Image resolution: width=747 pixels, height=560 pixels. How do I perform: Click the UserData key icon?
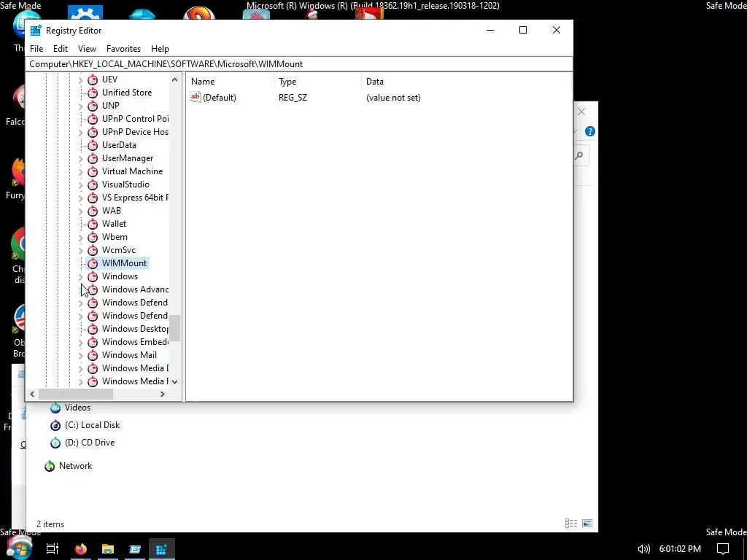93,145
